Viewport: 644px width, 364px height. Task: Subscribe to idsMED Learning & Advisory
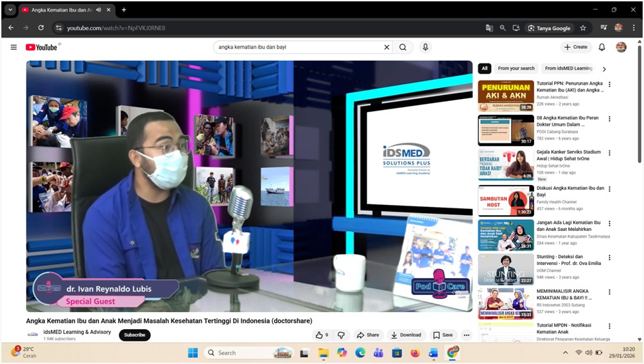[134, 335]
